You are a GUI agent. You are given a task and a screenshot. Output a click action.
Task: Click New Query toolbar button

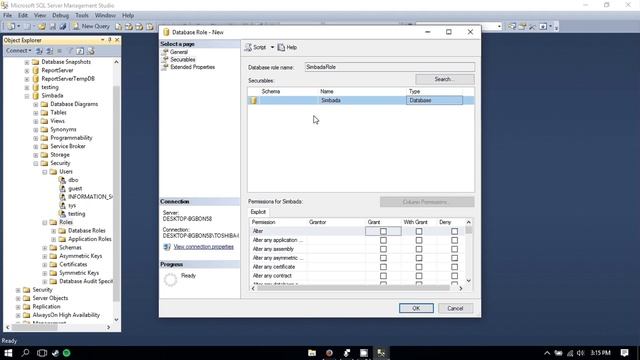(x=91, y=26)
